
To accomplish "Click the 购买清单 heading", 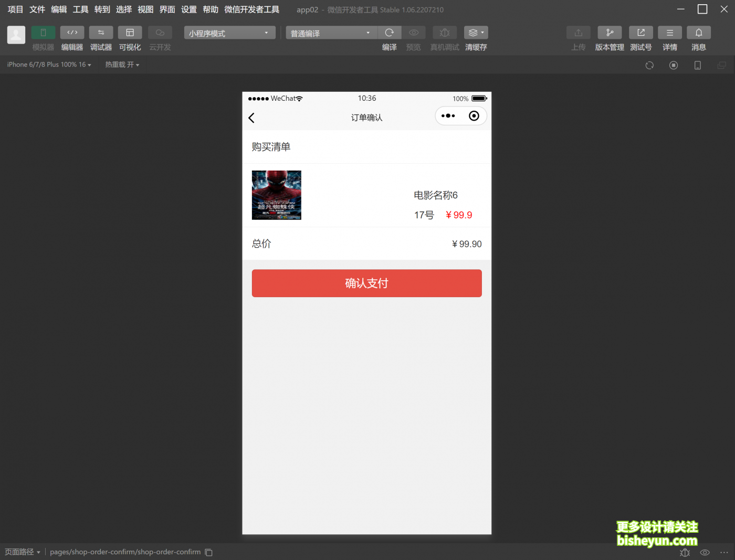I will pyautogui.click(x=271, y=147).
